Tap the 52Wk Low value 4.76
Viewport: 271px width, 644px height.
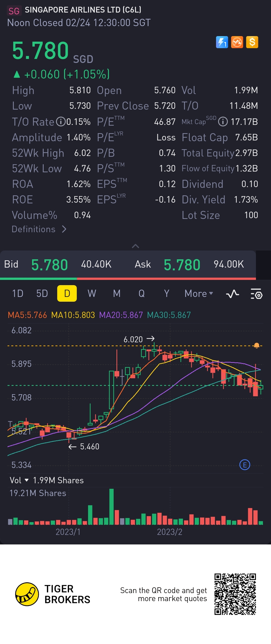pos(82,169)
